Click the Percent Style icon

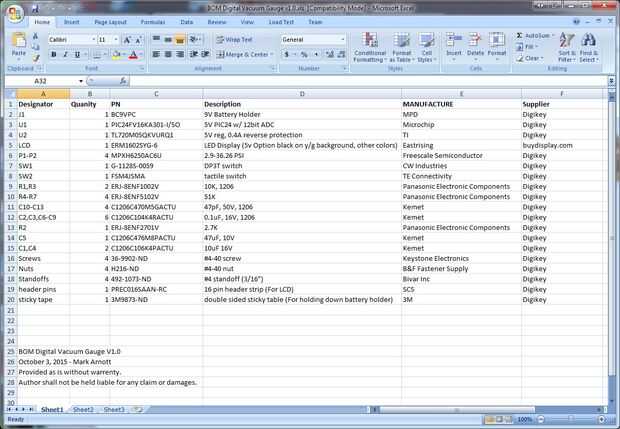click(304, 55)
